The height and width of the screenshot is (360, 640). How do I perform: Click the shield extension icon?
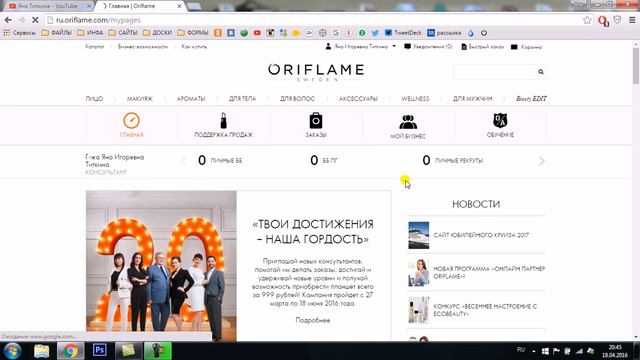[x=617, y=20]
